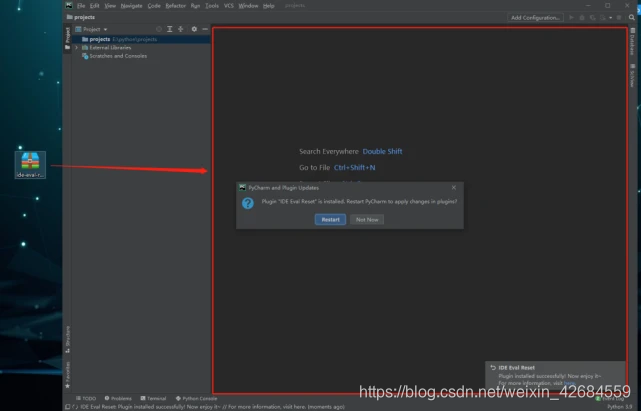Viewport: 641px width, 411px height.
Task: Click the Profile run icon
Action: [x=603, y=18]
